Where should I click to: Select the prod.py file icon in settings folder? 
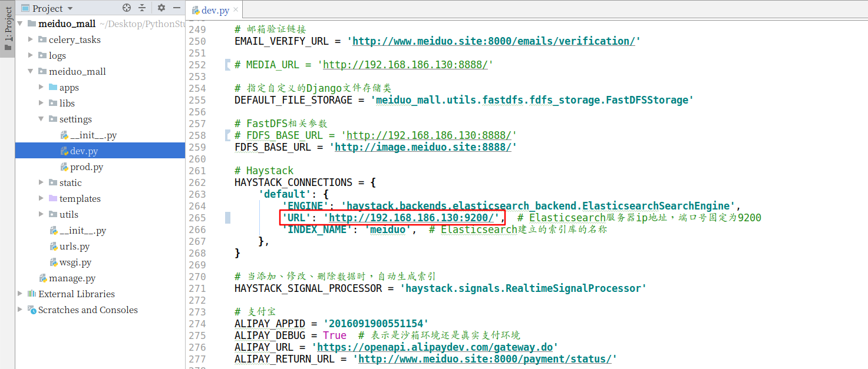[64, 167]
